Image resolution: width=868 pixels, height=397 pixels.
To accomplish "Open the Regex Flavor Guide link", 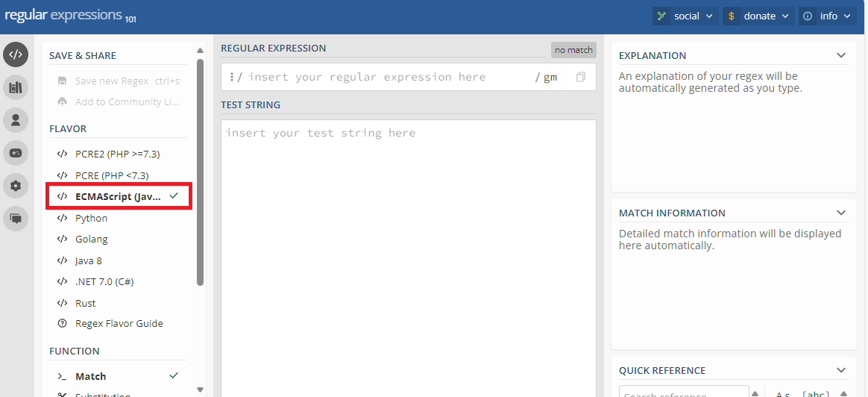I will point(119,323).
